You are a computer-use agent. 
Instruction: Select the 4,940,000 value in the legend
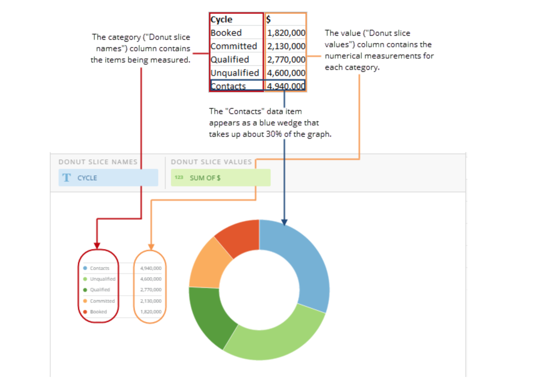click(x=151, y=268)
